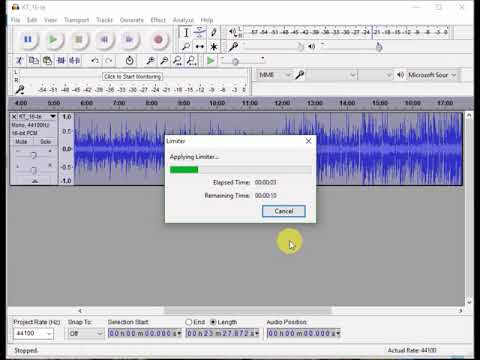Image resolution: width=480 pixels, height=360 pixels.
Task: Select the End radio button
Action: click(189, 322)
